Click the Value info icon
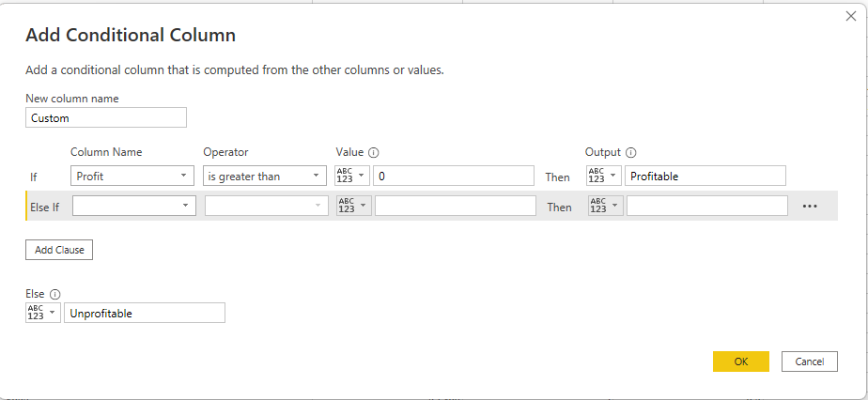Image resolution: width=868 pixels, height=400 pixels. pos(373,152)
